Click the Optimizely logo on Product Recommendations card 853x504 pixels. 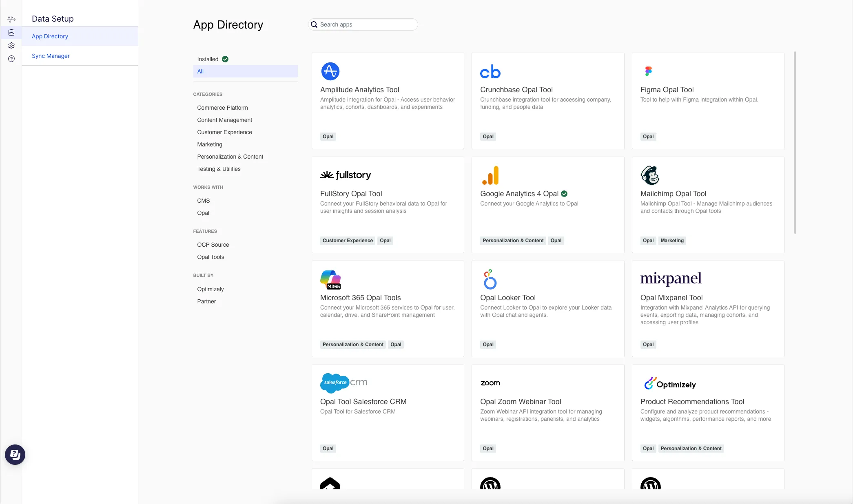670,384
